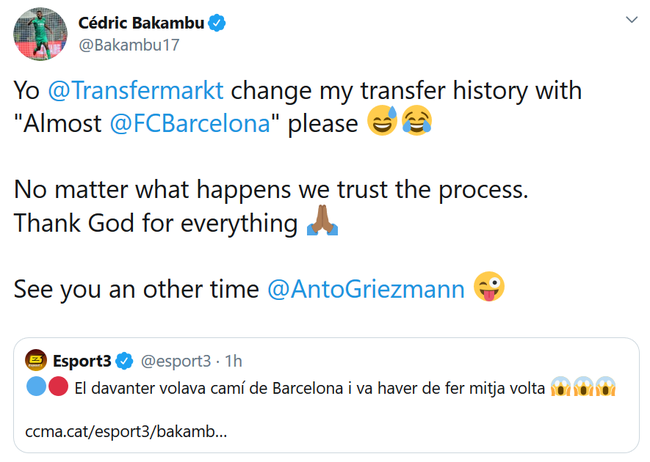Open the @AntoGriezmann mention
This screenshot has height=462, width=650.
coord(366,289)
